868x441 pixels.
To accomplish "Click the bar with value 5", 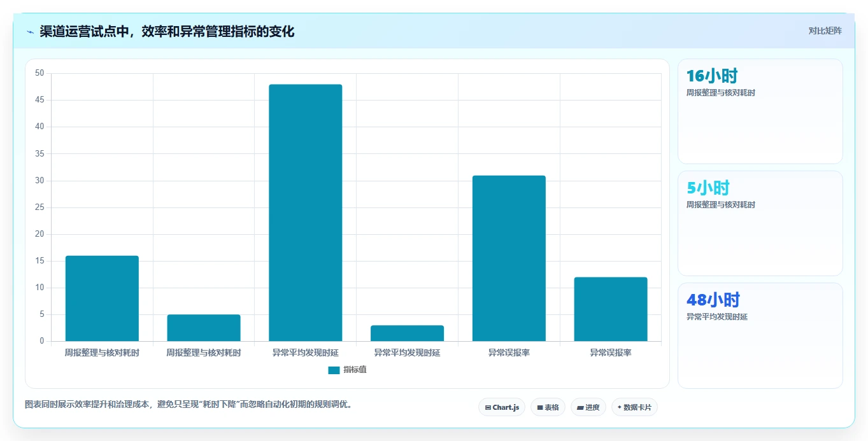I will click(x=204, y=328).
